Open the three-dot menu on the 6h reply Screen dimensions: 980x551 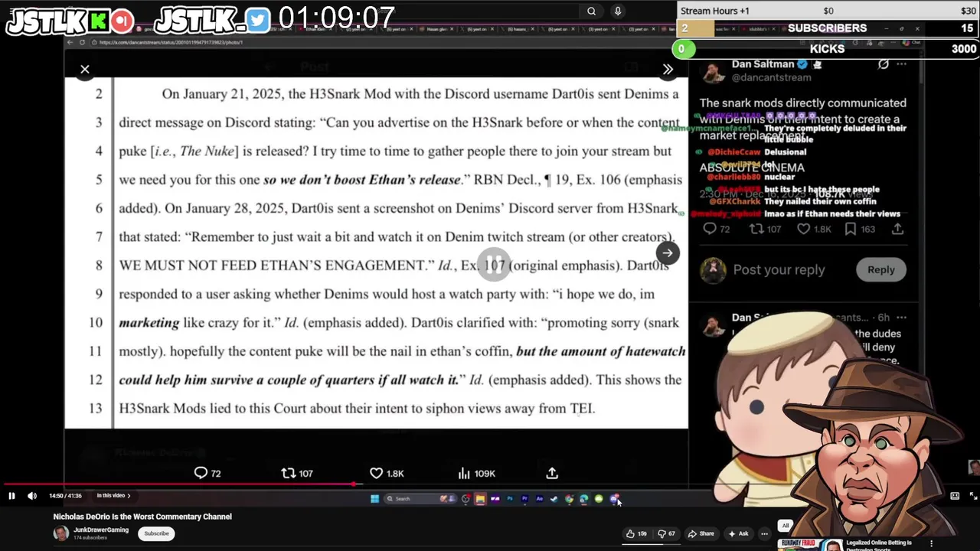coord(902,317)
